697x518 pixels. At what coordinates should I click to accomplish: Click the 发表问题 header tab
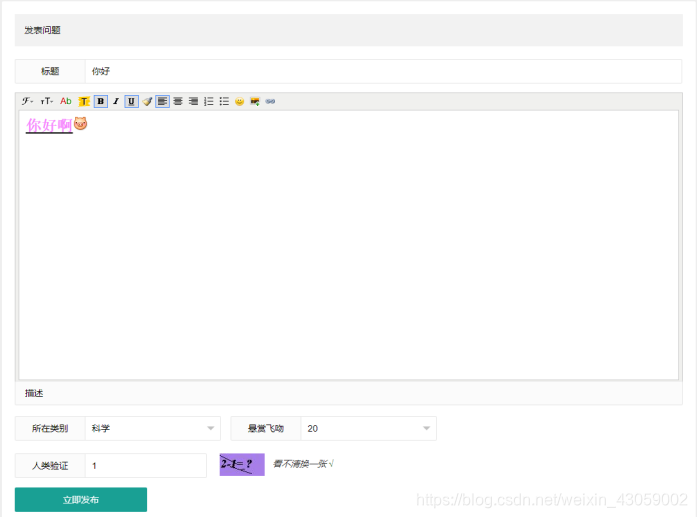(x=42, y=30)
